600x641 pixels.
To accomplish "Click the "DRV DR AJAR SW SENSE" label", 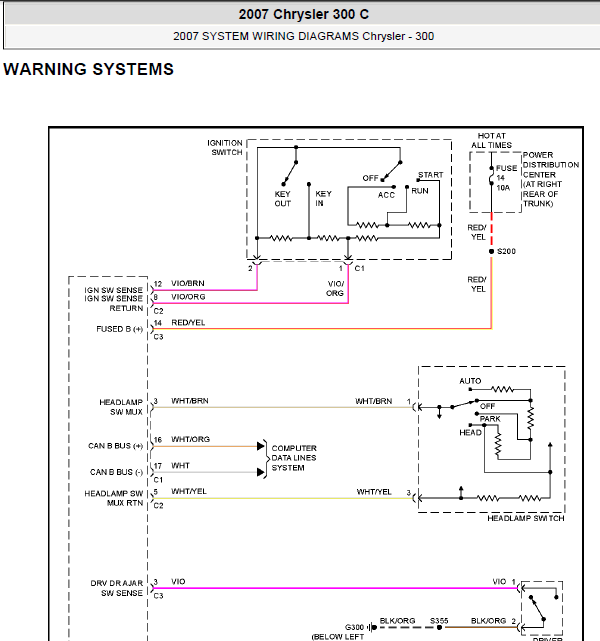I will (116, 588).
